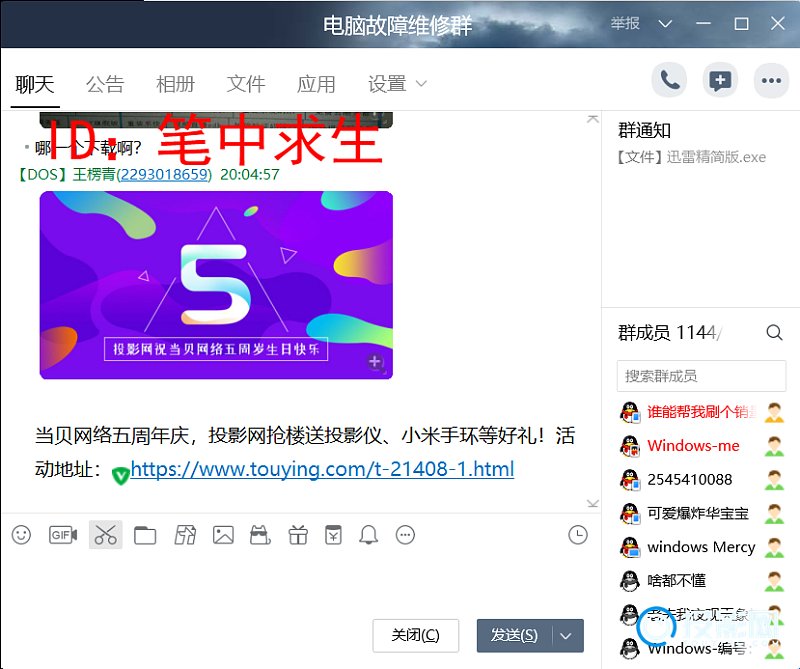Select member 啥都不懂 name

[x=677, y=581]
